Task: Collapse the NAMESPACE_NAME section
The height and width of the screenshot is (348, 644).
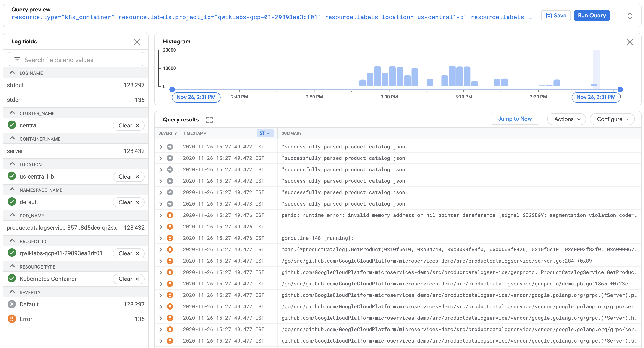Action: (x=12, y=189)
